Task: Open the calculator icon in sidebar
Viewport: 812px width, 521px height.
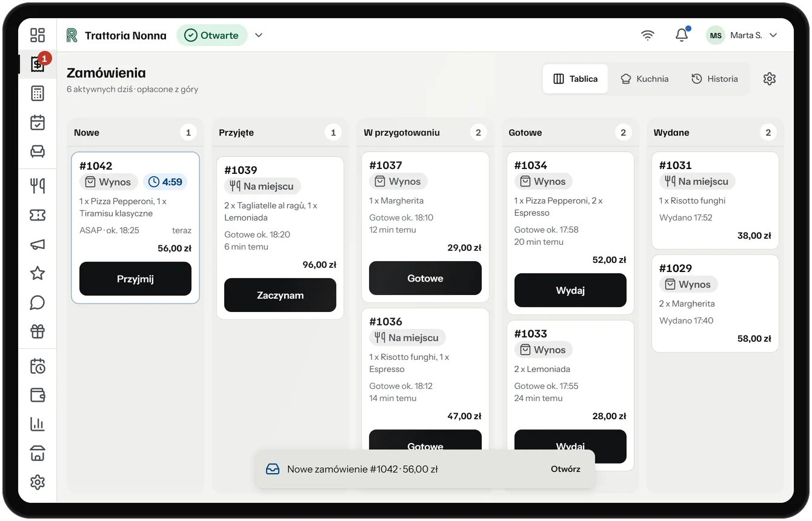Action: (38, 93)
